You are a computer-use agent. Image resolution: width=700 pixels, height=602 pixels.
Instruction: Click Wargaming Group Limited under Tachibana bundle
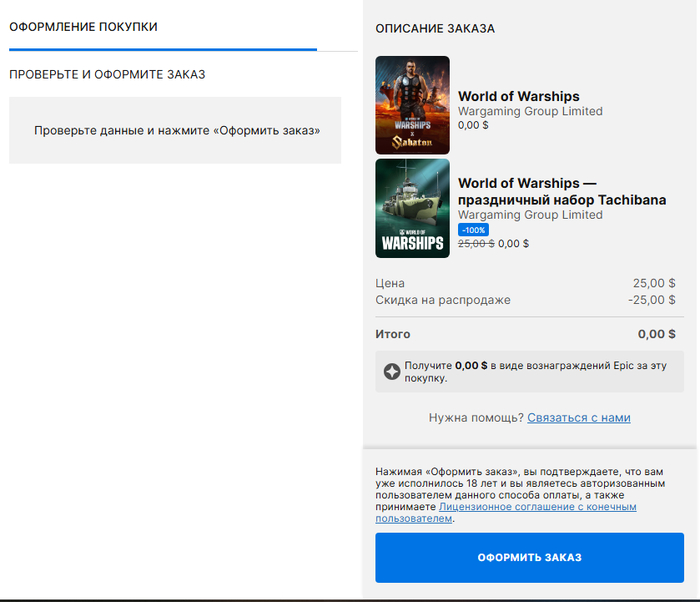[530, 215]
